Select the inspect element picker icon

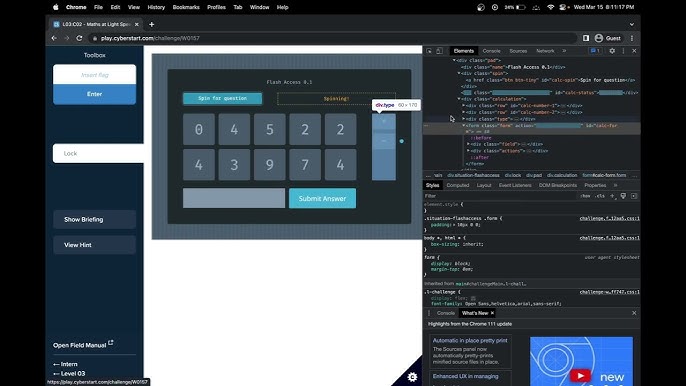[x=429, y=51]
